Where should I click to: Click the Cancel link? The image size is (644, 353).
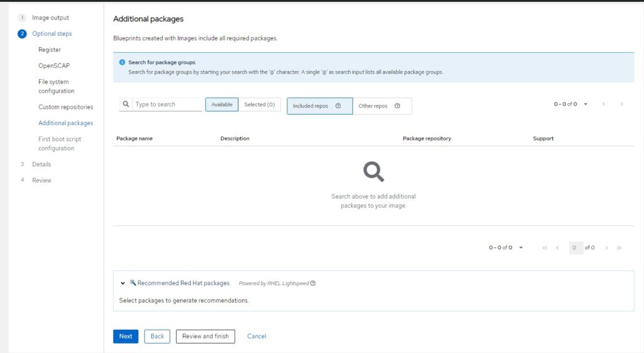(257, 336)
